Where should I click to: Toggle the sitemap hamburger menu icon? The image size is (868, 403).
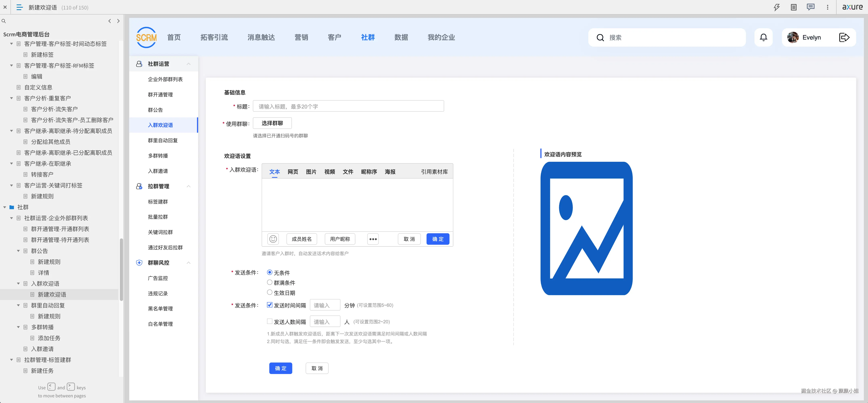20,7
